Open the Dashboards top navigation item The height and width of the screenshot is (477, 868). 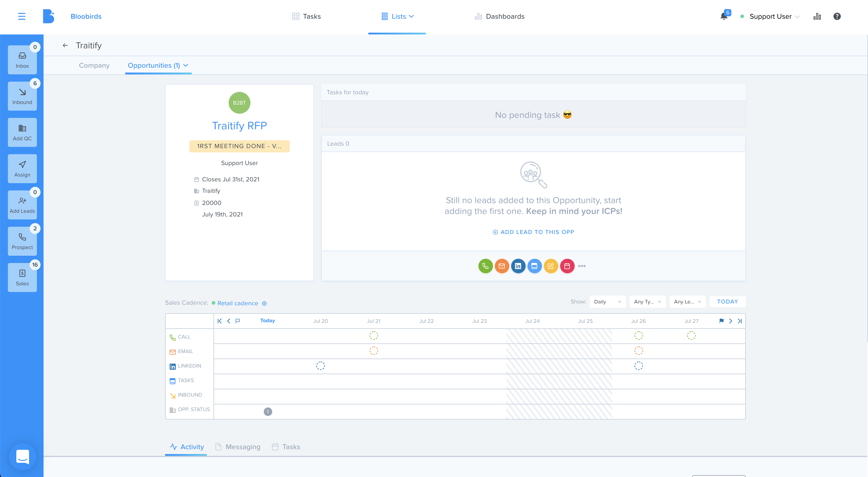(x=499, y=16)
